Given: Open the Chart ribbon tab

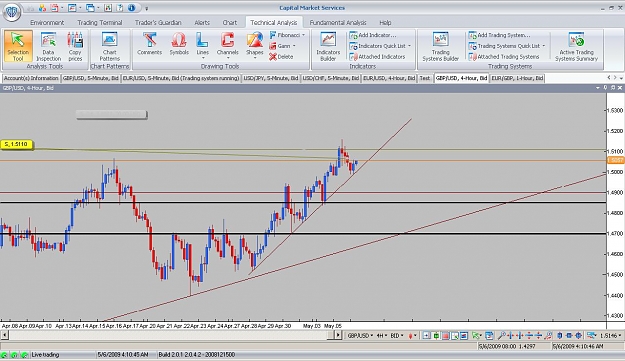Looking at the screenshot, I should (x=230, y=22).
